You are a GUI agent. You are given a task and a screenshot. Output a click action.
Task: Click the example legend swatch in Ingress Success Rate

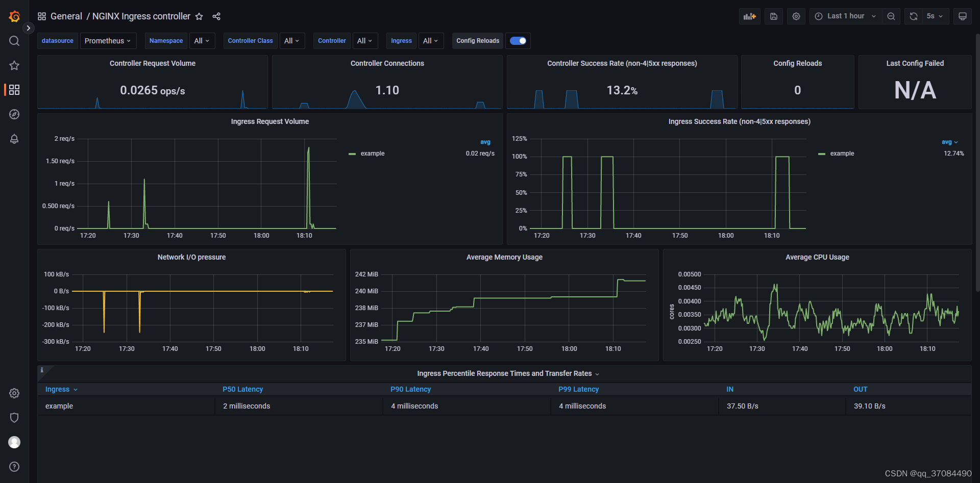tap(822, 154)
